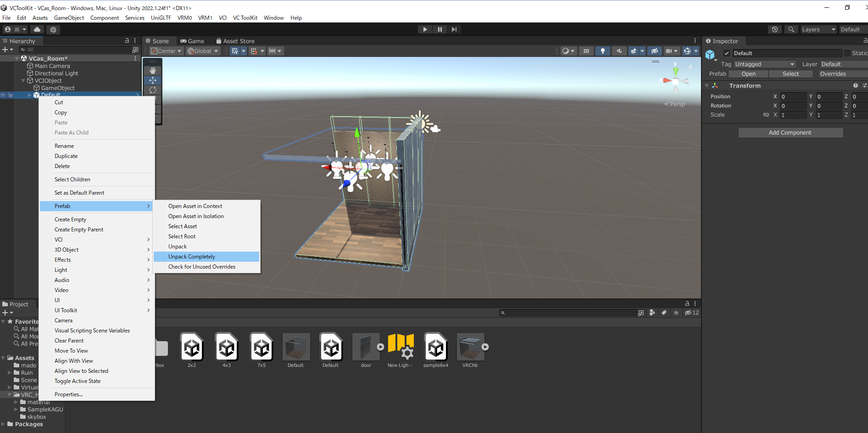Viewport: 868px width, 433px height.
Task: Collapse the Transform component foldout
Action: [x=707, y=85]
